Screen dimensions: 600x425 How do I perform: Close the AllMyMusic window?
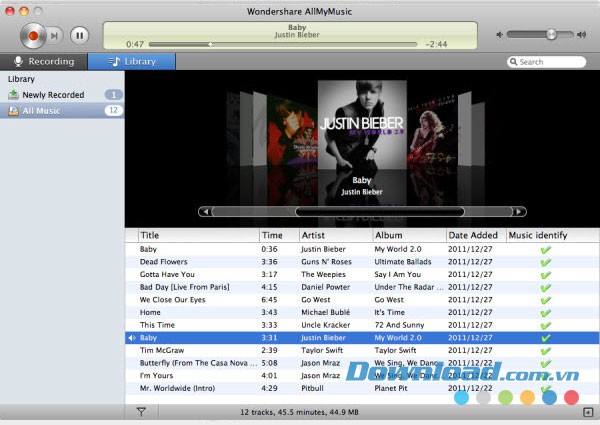point(10,11)
